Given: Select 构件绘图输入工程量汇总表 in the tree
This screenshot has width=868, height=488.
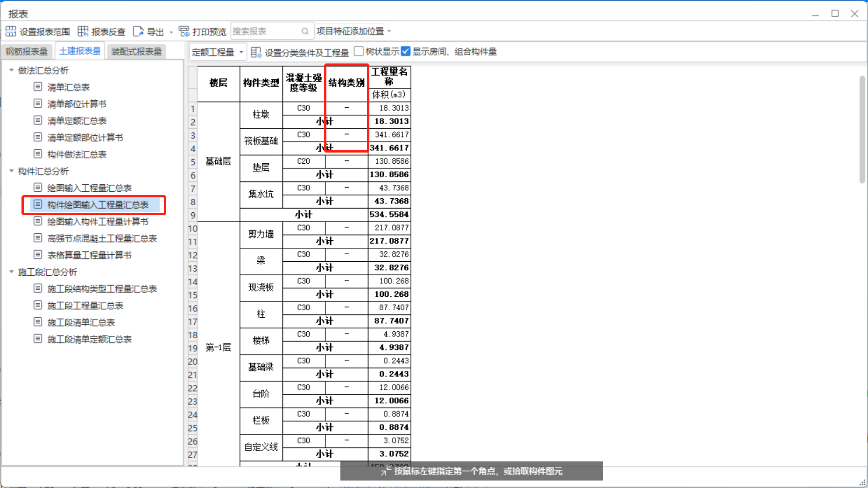Looking at the screenshot, I should point(98,205).
